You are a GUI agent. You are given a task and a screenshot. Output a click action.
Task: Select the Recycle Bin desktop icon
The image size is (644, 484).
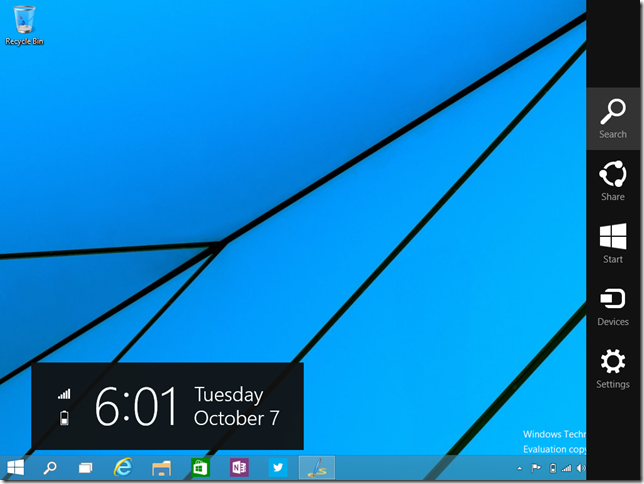[x=24, y=25]
